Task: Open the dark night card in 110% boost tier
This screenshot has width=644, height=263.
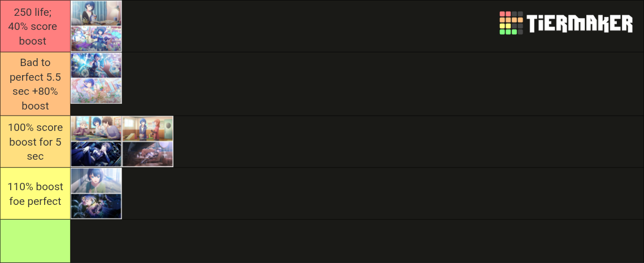Action: pos(96,206)
